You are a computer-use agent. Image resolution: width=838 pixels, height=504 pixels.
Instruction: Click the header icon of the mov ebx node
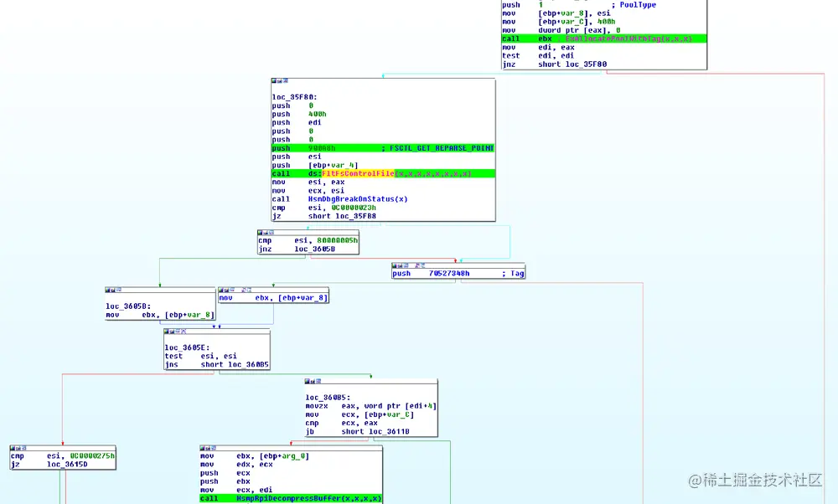(x=220, y=289)
